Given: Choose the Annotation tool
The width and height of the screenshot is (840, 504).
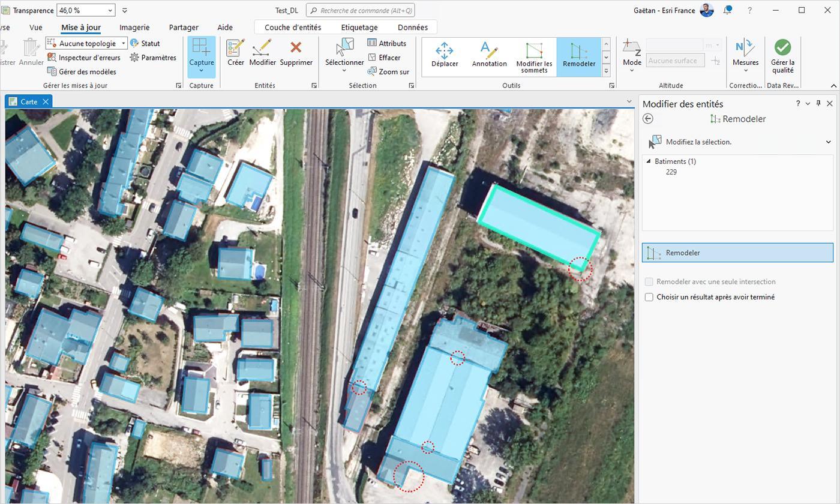Looking at the screenshot, I should (489, 55).
